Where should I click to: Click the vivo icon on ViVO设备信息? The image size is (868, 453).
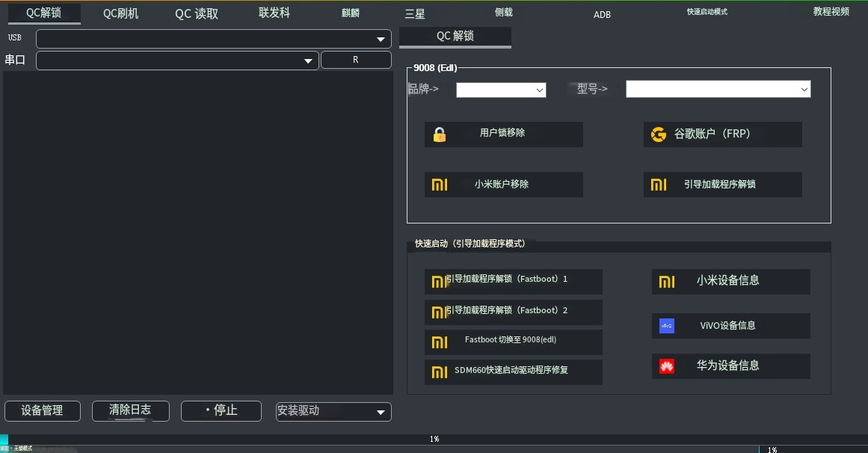coord(666,326)
